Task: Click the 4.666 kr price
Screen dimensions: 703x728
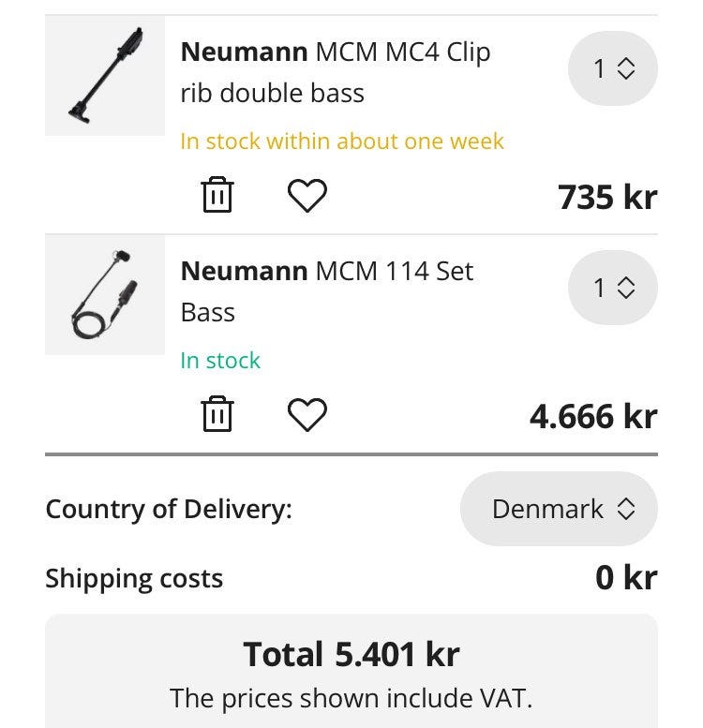Action: pyautogui.click(x=593, y=416)
